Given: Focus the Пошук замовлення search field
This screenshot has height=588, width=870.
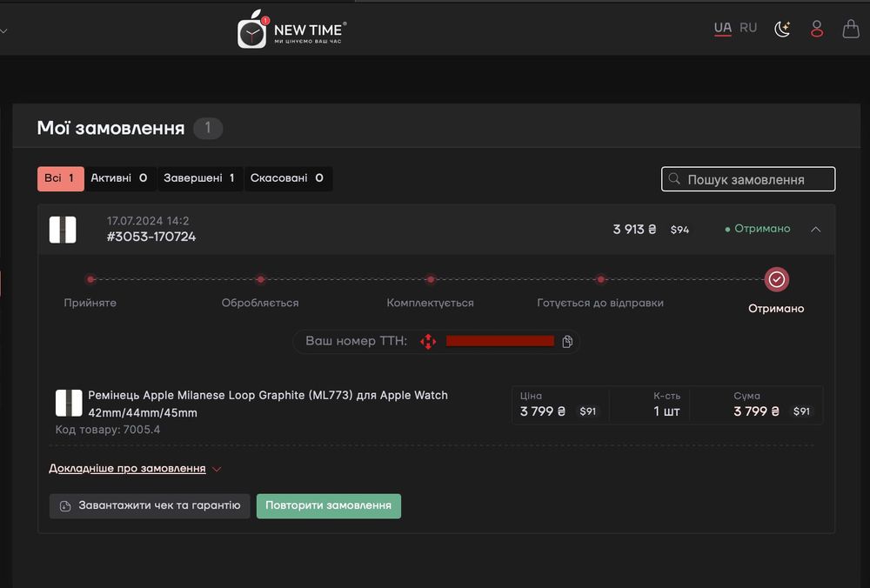Looking at the screenshot, I should [x=748, y=179].
